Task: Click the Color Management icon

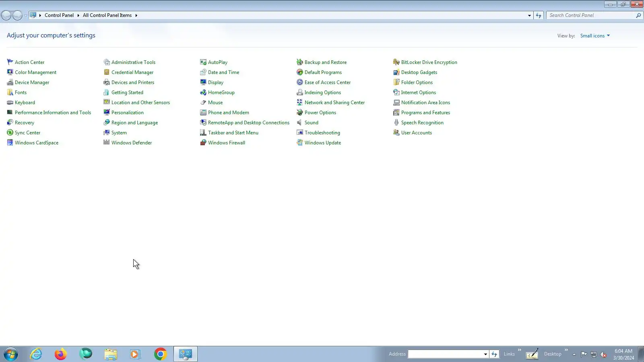Action: point(10,72)
